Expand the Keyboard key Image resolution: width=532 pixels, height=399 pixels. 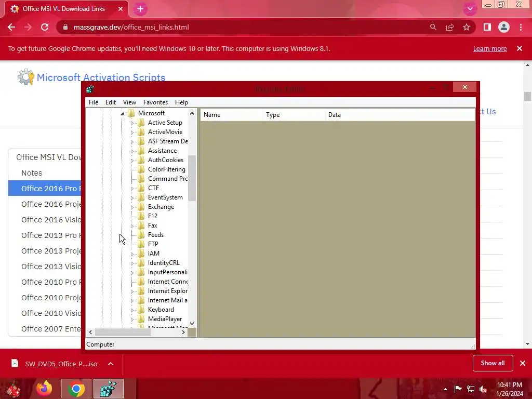click(x=132, y=310)
